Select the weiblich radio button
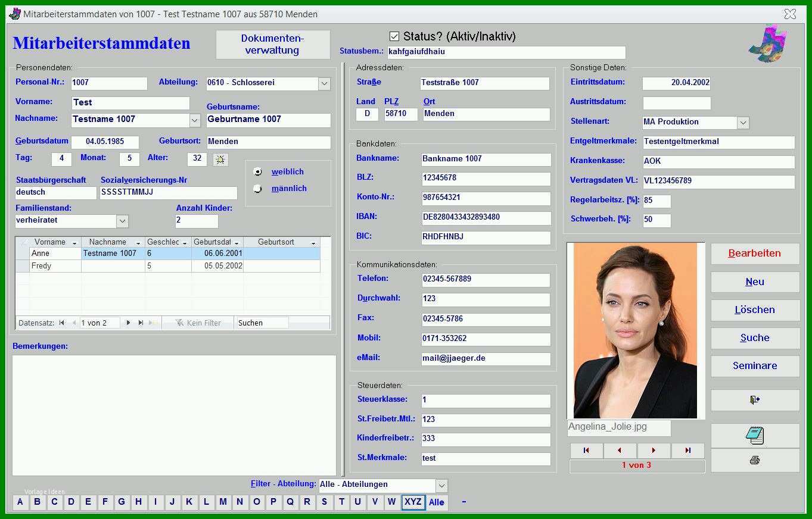The height and width of the screenshot is (519, 812). (x=258, y=171)
